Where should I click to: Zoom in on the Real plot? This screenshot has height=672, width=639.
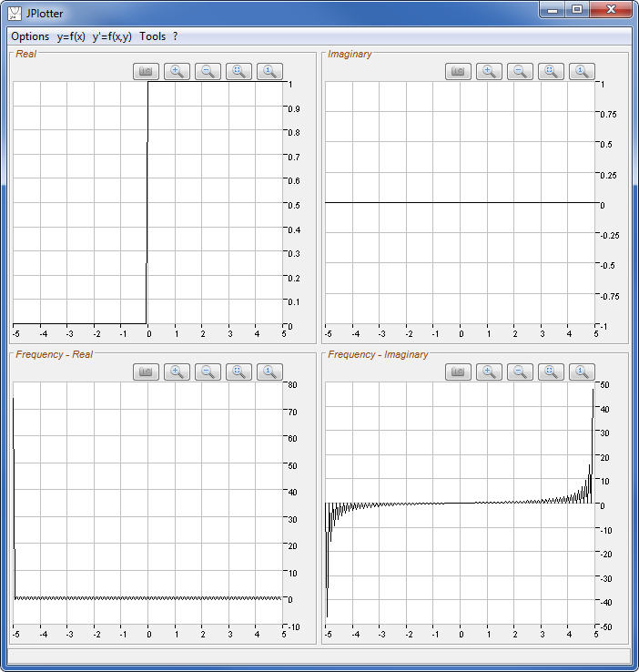coord(177,71)
